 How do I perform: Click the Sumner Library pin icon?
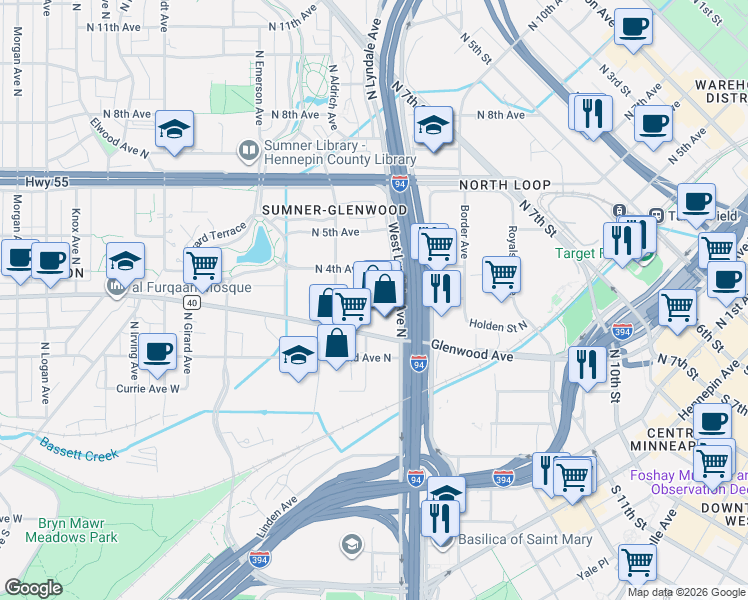(x=249, y=151)
